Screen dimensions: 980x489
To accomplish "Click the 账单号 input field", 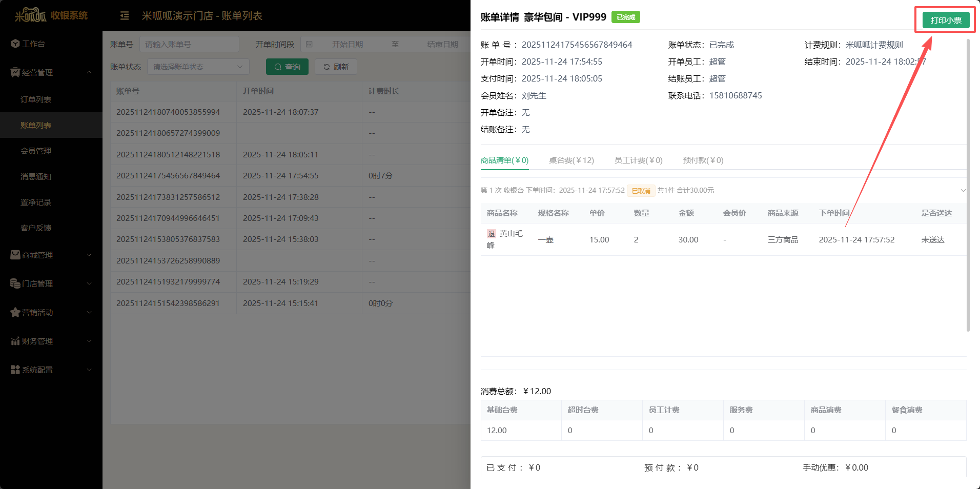I will point(189,44).
